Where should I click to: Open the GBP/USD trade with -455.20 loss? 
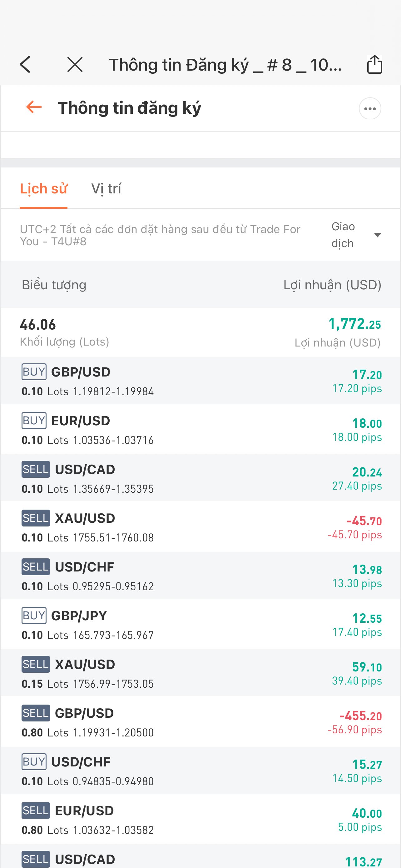[200, 722]
